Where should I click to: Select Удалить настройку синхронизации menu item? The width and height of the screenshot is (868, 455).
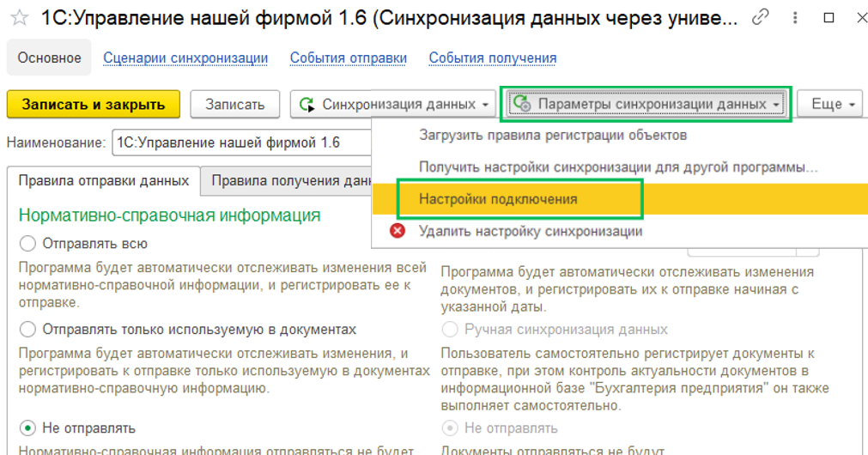[620, 231]
